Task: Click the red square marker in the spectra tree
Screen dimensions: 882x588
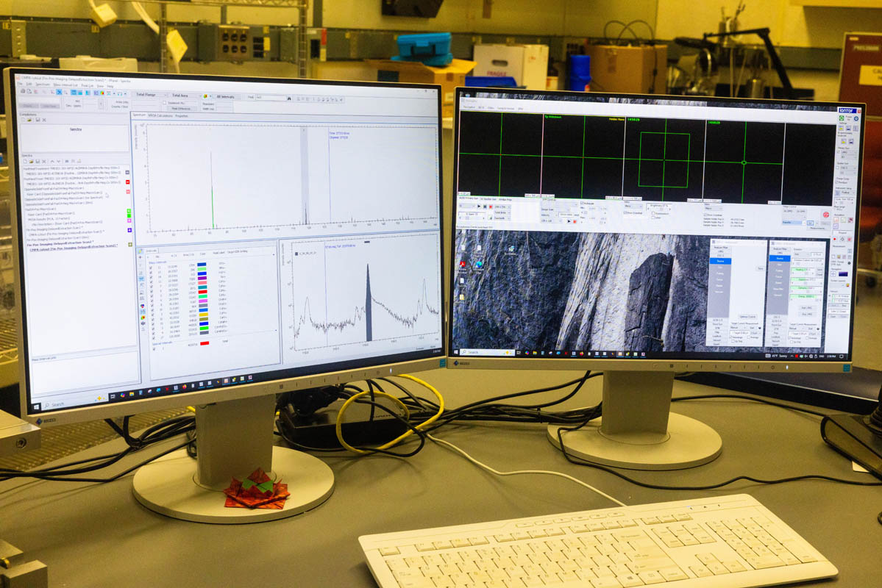Action: 128,182
